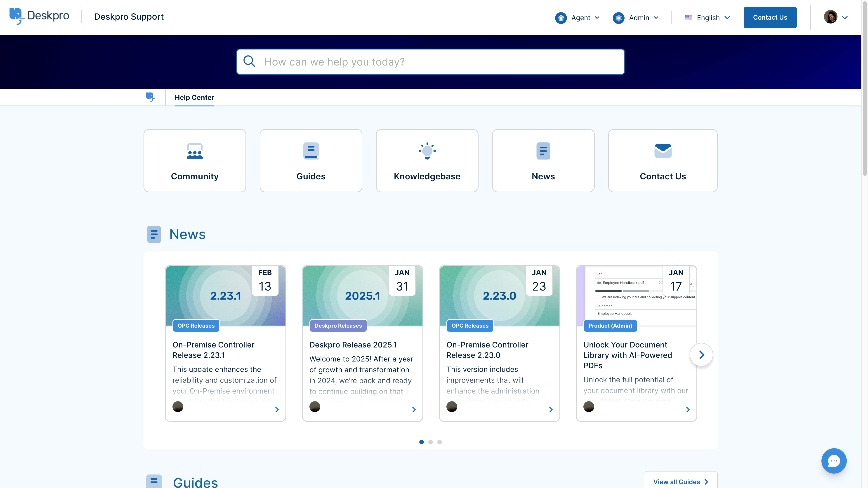Open the Community tile
This screenshot has height=488, width=868.
pos(195,161)
